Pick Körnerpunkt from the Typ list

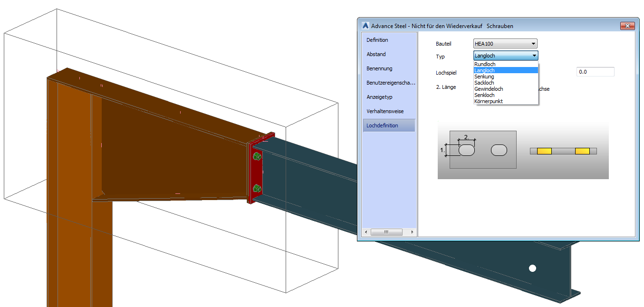click(506, 101)
